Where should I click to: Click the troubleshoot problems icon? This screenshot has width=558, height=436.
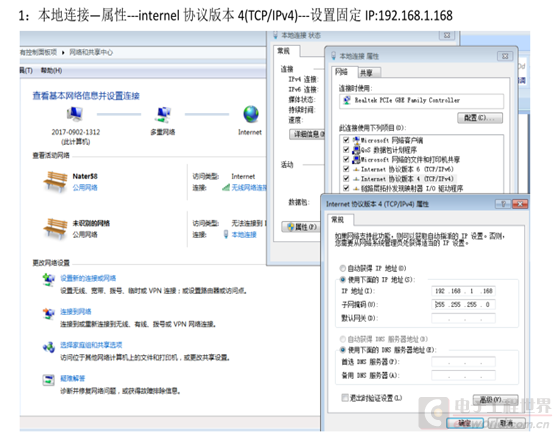pos(48,380)
